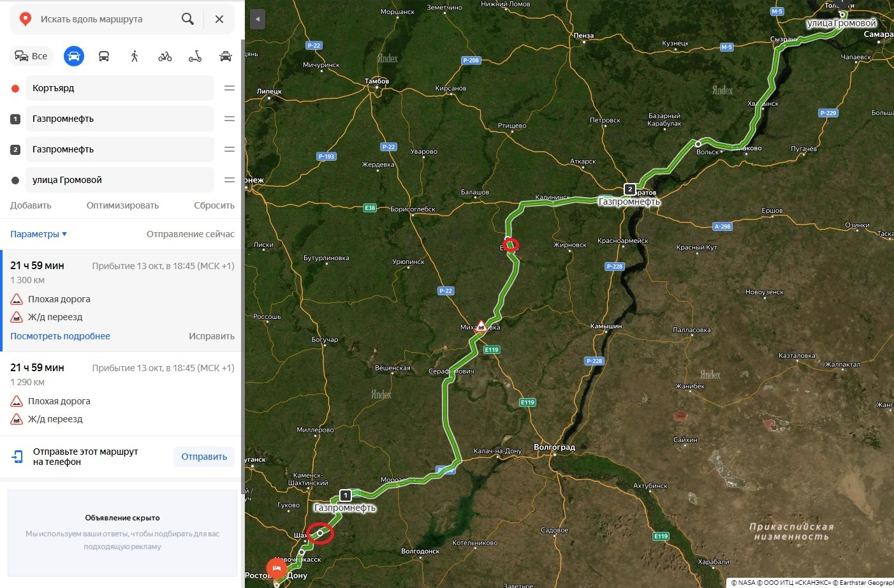
Task: Click Добавить to add a waypoint
Action: (31, 205)
